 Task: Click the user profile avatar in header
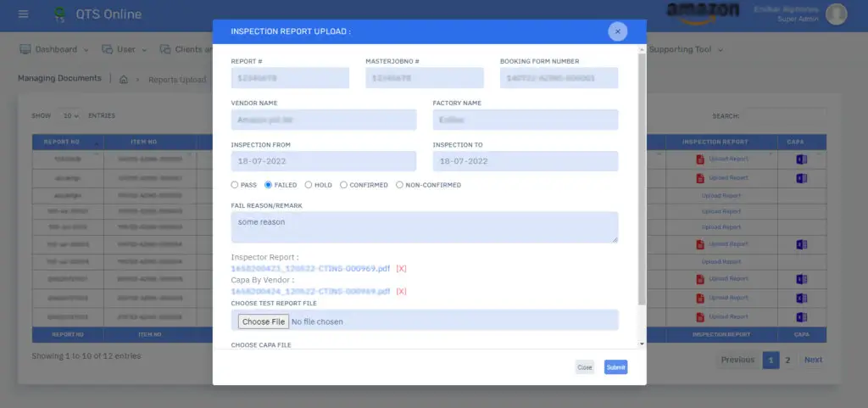(x=836, y=14)
